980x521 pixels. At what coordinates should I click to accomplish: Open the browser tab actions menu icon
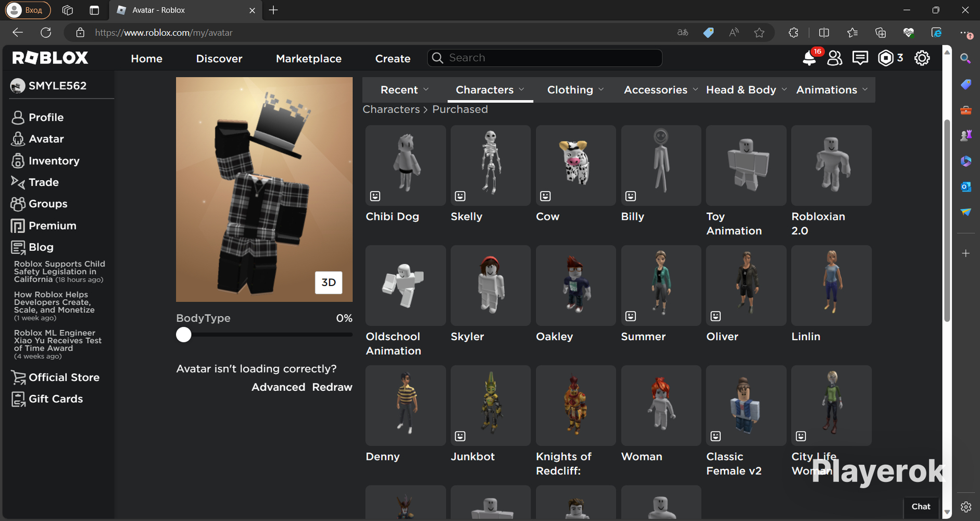94,10
